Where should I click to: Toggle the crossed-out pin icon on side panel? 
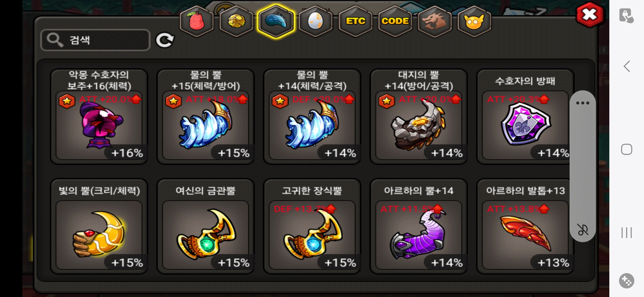(x=583, y=230)
